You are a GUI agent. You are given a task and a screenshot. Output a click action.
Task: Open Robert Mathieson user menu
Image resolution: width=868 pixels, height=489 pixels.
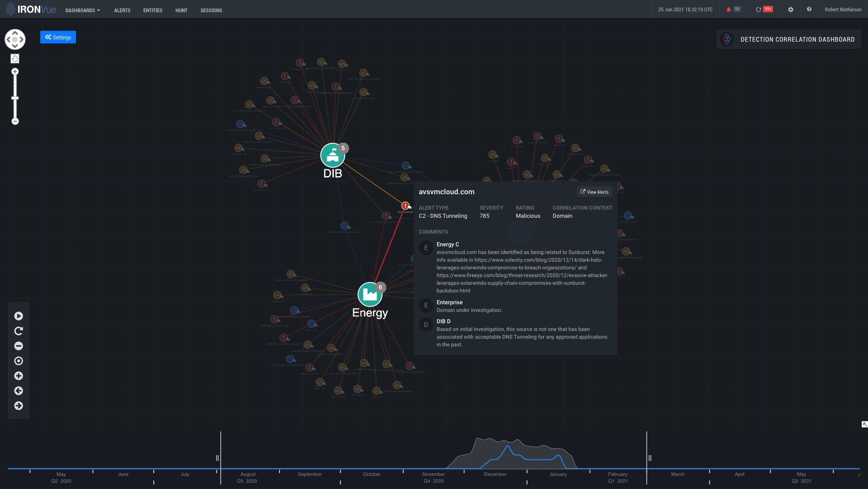pyautogui.click(x=843, y=10)
